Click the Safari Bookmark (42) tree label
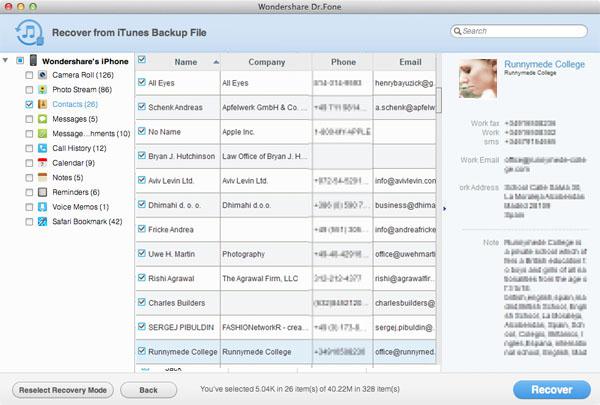600x405 pixels. point(87,222)
